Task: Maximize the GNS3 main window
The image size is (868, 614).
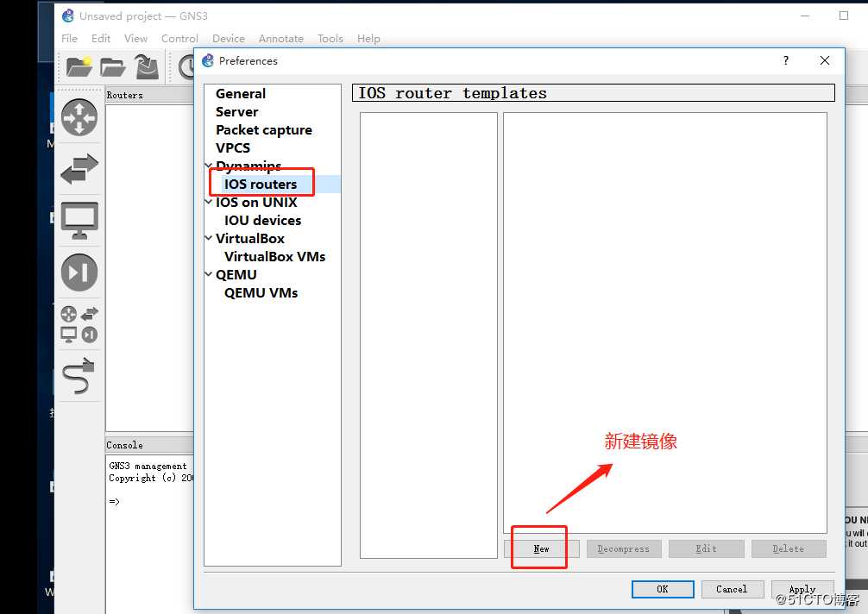Action: click(844, 16)
